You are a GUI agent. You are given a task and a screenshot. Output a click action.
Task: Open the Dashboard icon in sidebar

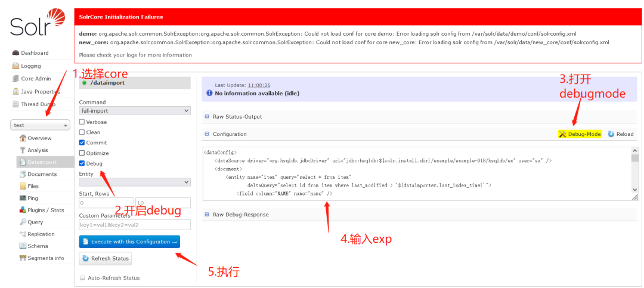click(16, 53)
